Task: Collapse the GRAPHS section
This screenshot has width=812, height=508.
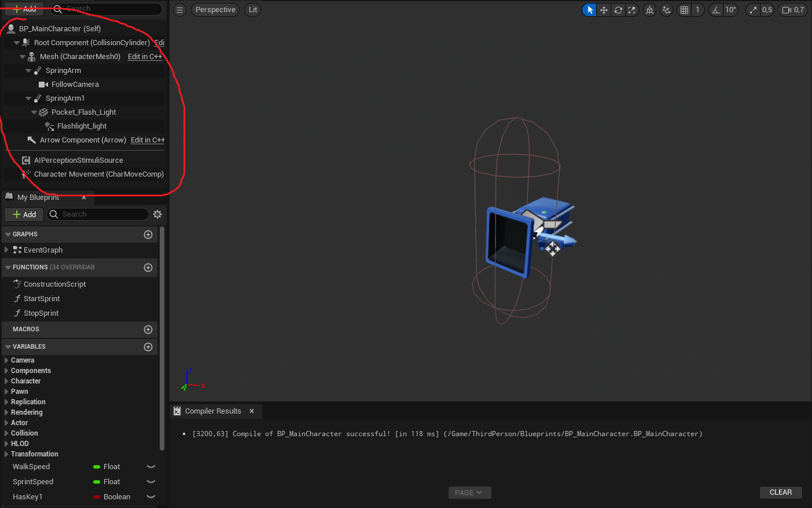Action: point(8,235)
